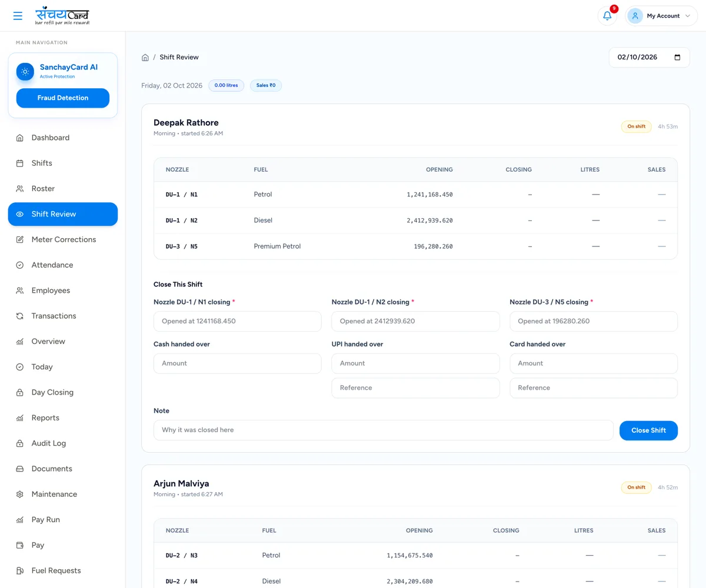This screenshot has width=706, height=588.
Task: Click the Fraud Detection button
Action: pos(63,98)
